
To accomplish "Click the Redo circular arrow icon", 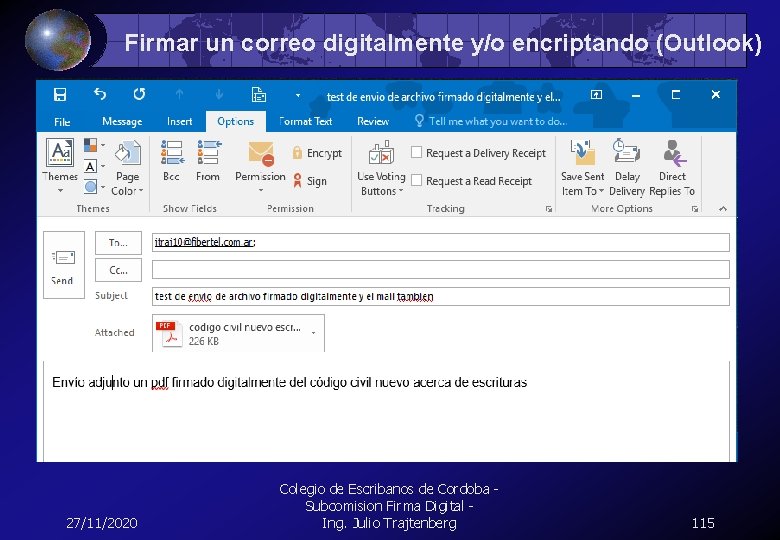I will [x=139, y=94].
